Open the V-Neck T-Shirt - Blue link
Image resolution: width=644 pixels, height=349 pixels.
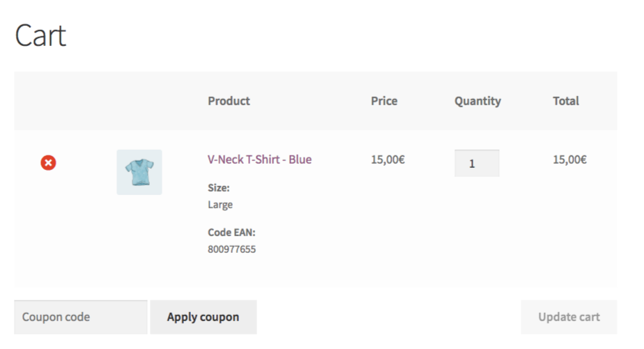(259, 160)
